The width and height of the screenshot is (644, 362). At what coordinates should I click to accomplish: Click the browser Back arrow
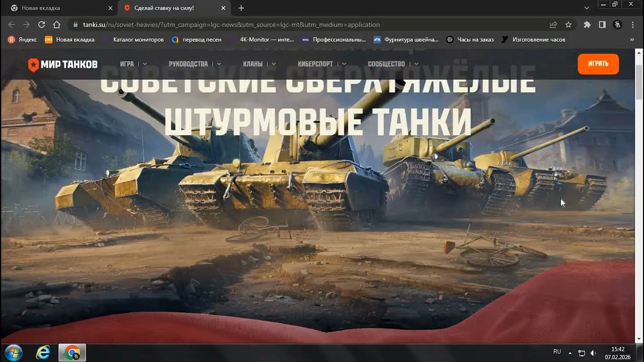(x=12, y=24)
